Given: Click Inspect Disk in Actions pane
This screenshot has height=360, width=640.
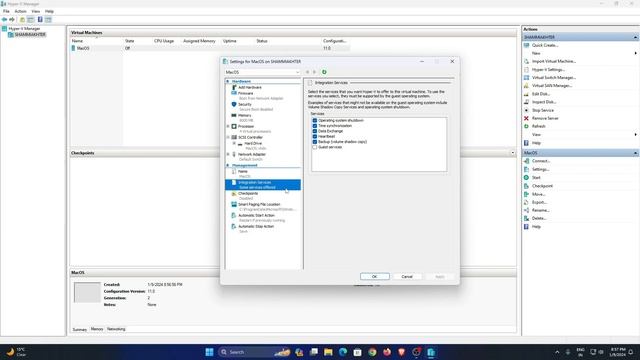Looking at the screenshot, I should coord(544,102).
